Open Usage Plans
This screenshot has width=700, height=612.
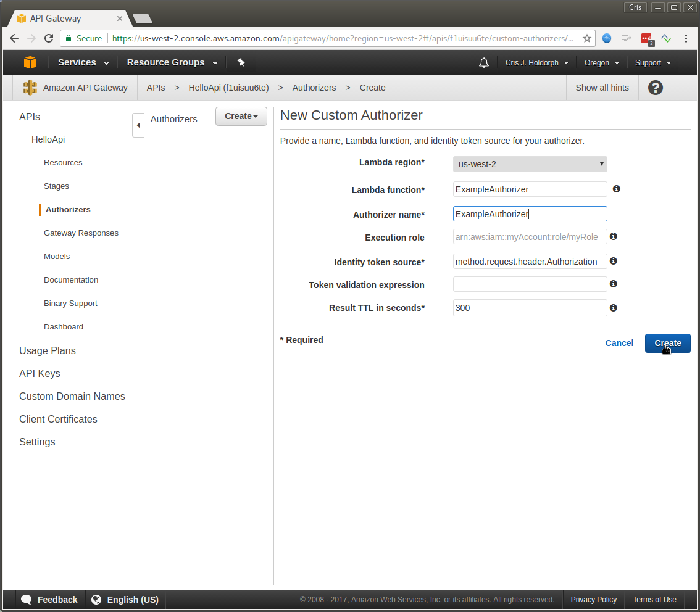pos(48,350)
